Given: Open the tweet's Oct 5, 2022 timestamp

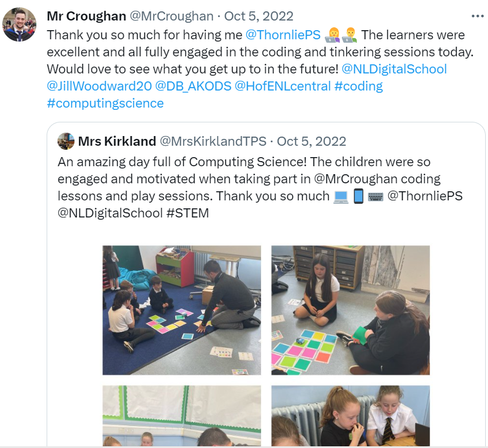Looking at the screenshot, I should click(x=259, y=16).
